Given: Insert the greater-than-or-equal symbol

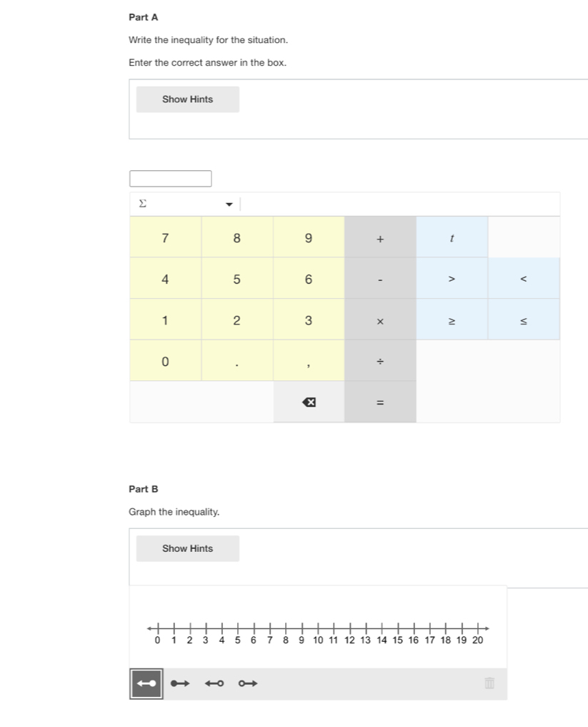Looking at the screenshot, I should [452, 320].
